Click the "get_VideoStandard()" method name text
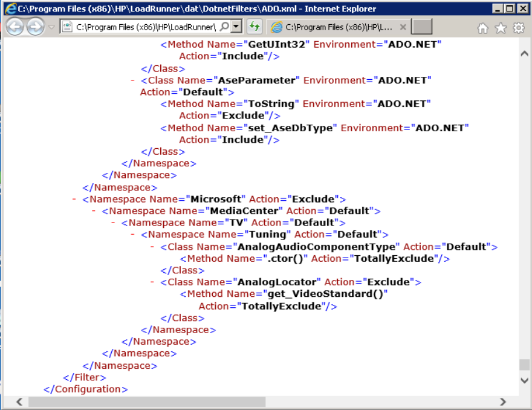The height and width of the screenshot is (410, 532). click(x=325, y=294)
